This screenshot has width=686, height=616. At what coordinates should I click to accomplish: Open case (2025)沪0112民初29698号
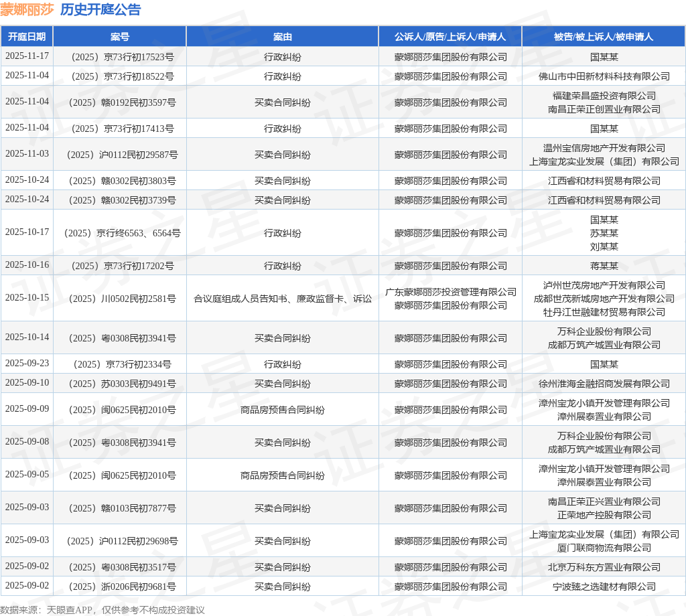(x=123, y=541)
